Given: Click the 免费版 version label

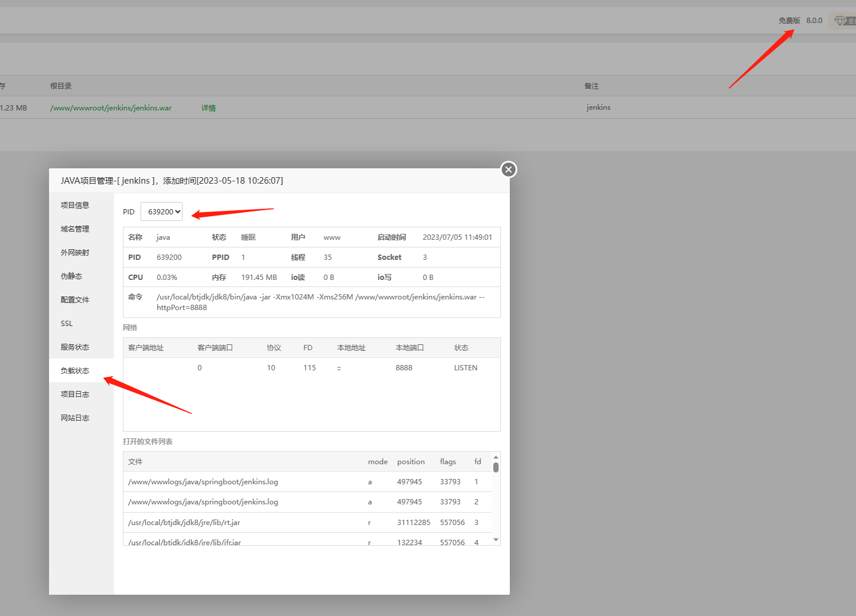Looking at the screenshot, I should pos(789,21).
